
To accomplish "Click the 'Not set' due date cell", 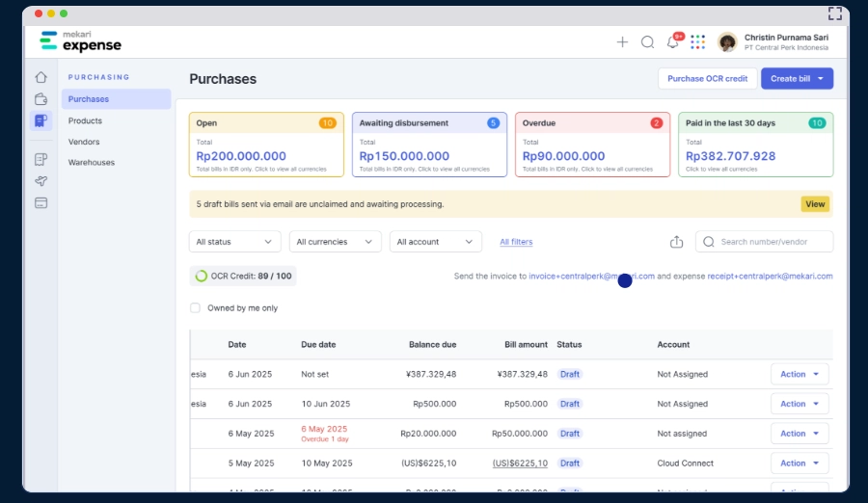I will (x=315, y=374).
